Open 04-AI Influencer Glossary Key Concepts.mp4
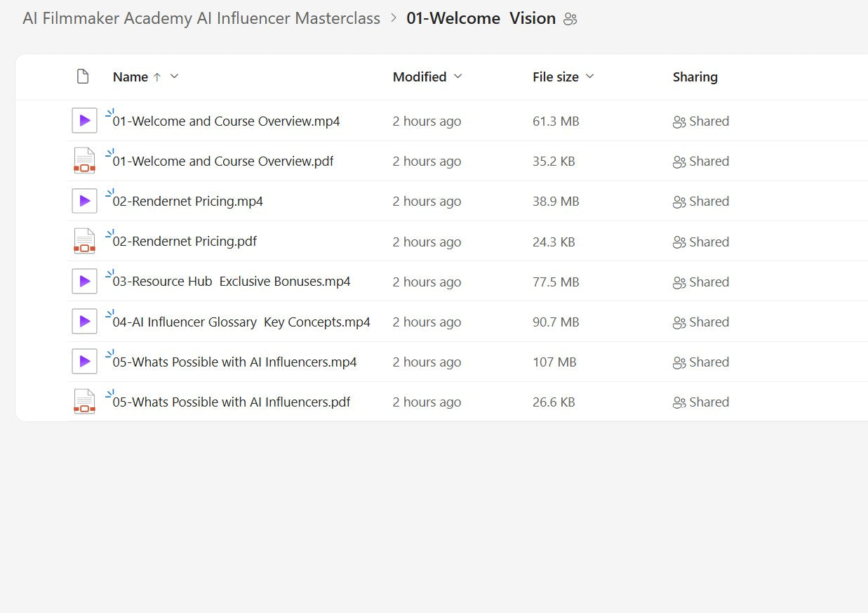Image resolution: width=868 pixels, height=613 pixels. 241,322
